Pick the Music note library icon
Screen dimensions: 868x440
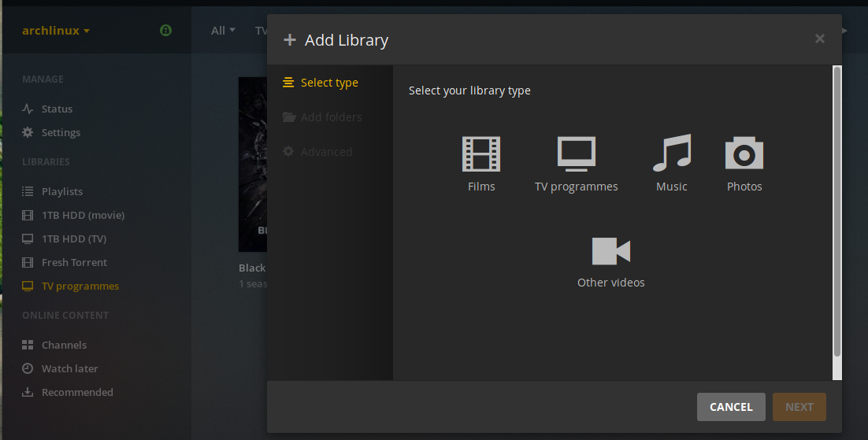(671, 153)
